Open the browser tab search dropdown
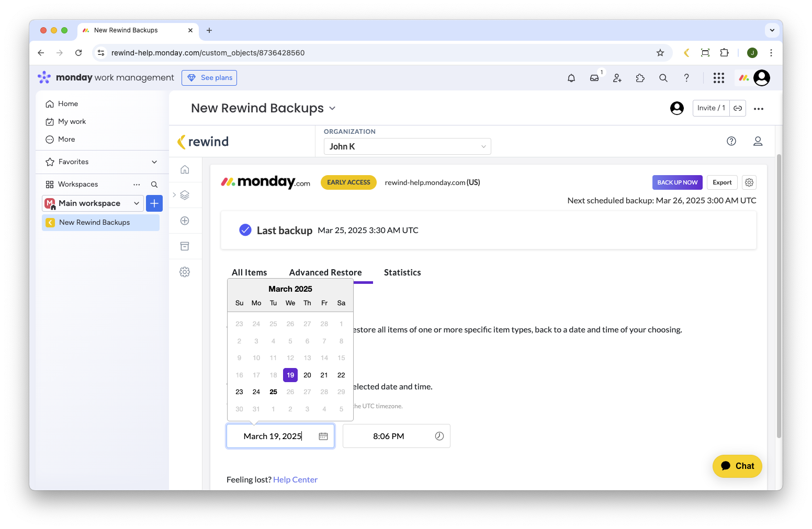 [772, 30]
